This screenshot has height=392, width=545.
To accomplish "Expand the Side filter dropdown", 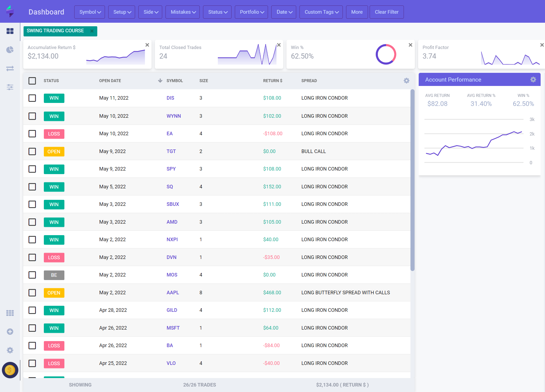I will point(150,12).
